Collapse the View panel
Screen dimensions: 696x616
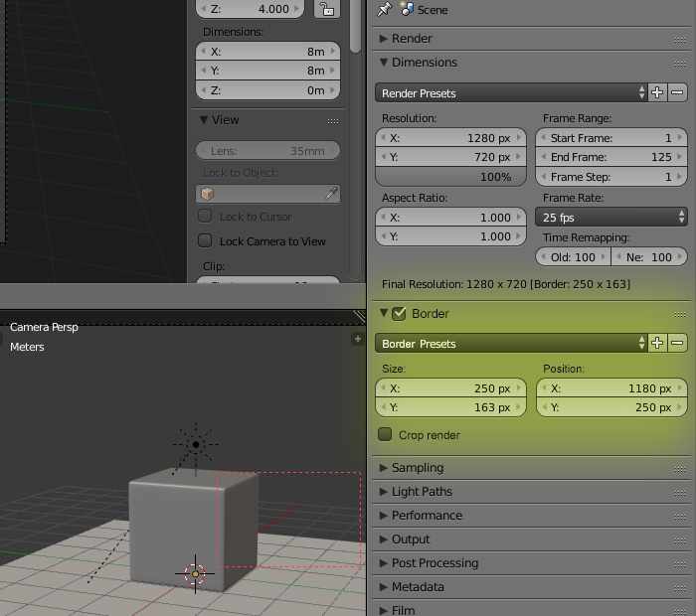tap(204, 120)
